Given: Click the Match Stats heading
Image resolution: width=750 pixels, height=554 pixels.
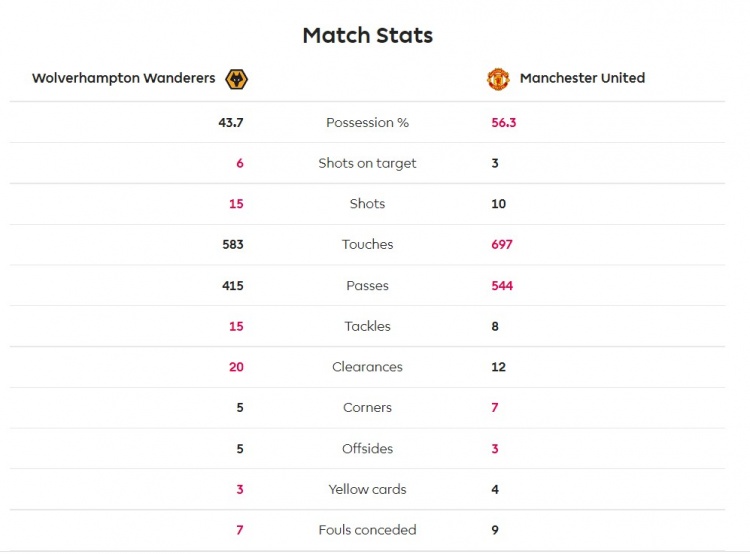Looking at the screenshot, I should coord(367,36).
